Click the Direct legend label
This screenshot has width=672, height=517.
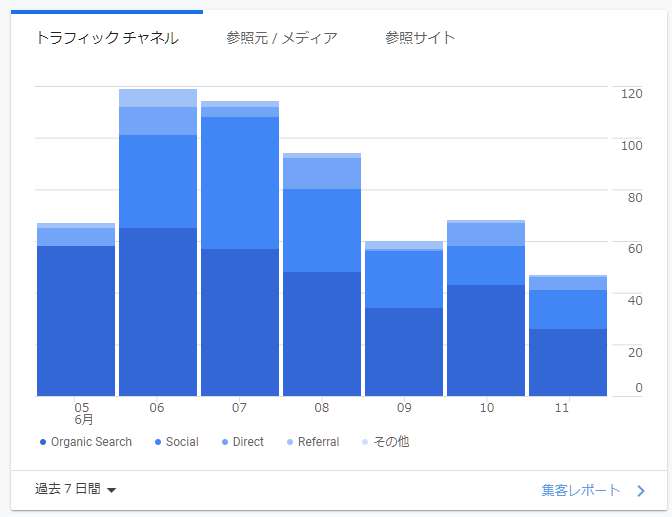tap(248, 442)
